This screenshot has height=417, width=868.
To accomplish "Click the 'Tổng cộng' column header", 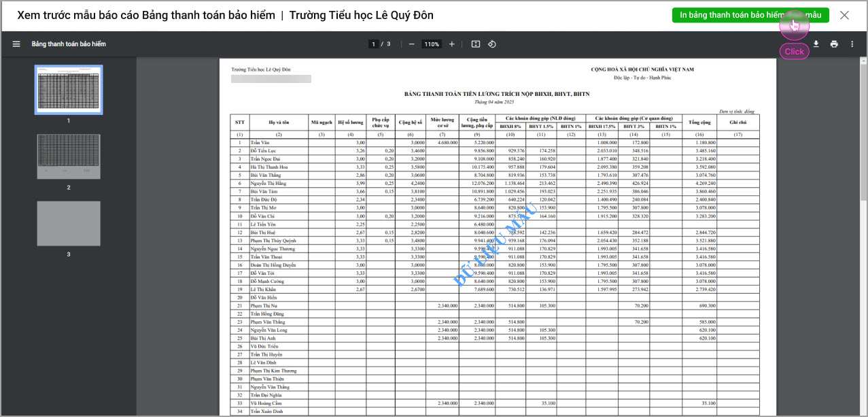I will tap(699, 122).
